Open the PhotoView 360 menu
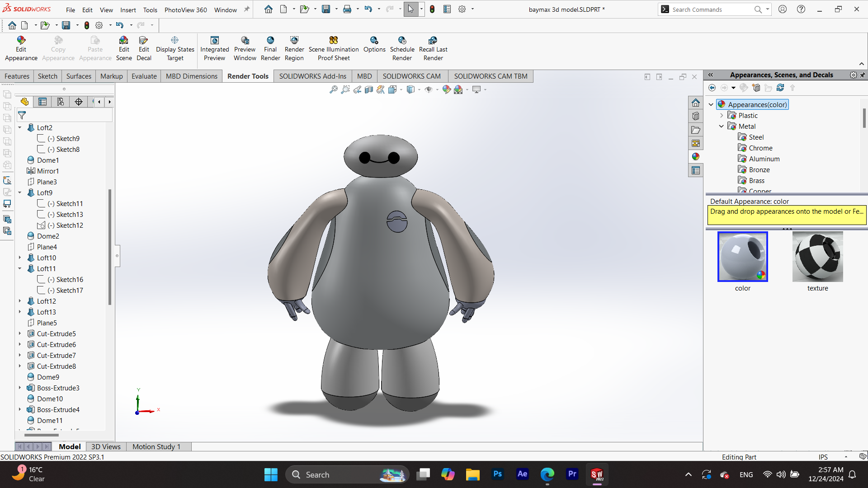Screen dimensions: 868x488 point(185,9)
